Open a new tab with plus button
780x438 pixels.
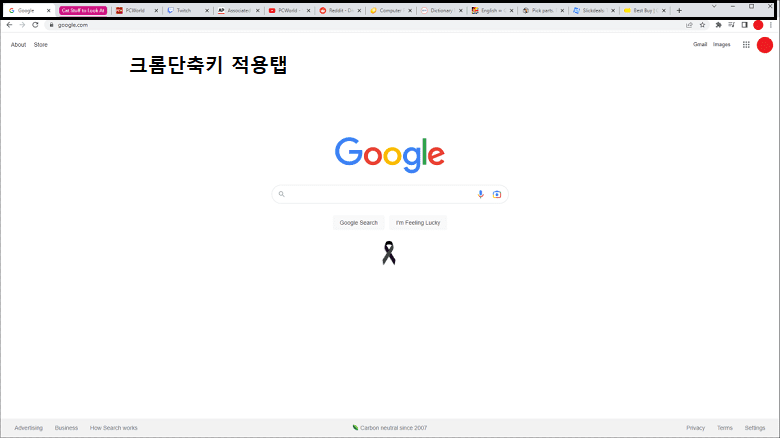tap(679, 10)
